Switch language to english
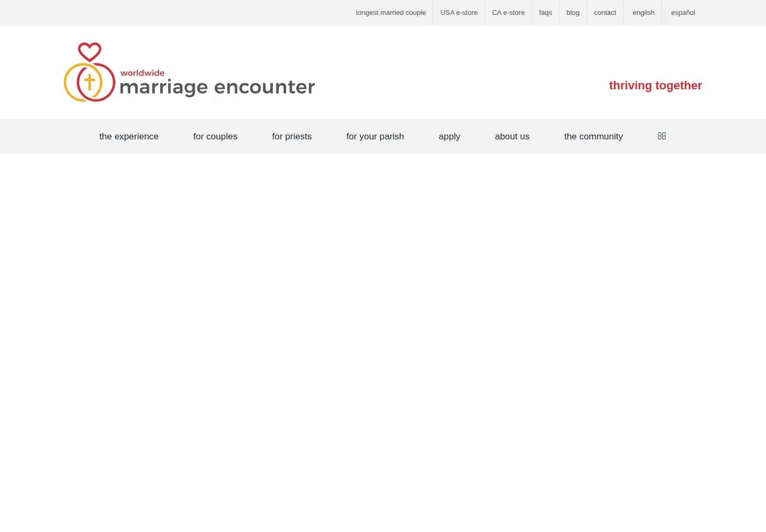The height and width of the screenshot is (532, 766). click(x=644, y=13)
